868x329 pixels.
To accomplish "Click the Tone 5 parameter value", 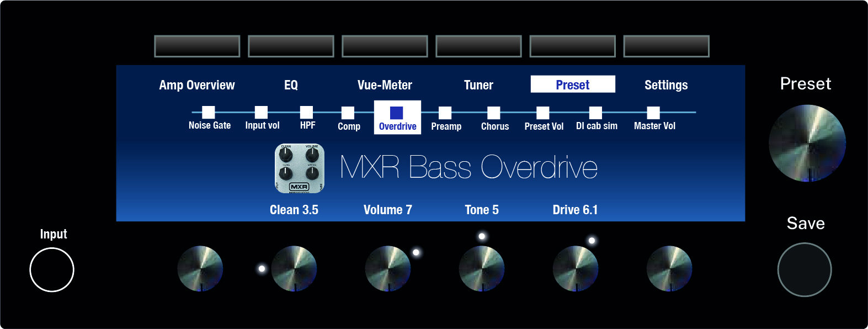I will [x=482, y=210].
